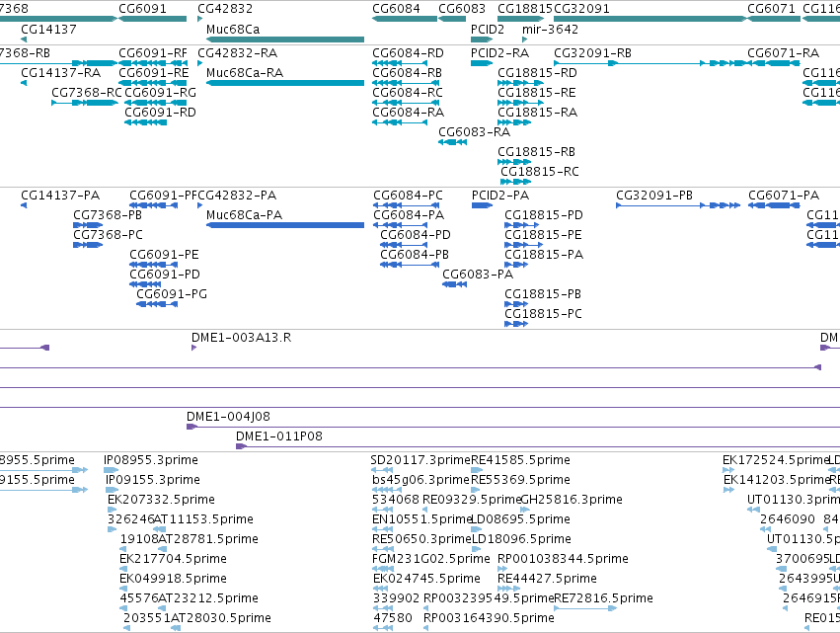Select EST EK172524.5prime
Image resolution: width=840 pixels, height=633 pixels.
tap(776, 460)
